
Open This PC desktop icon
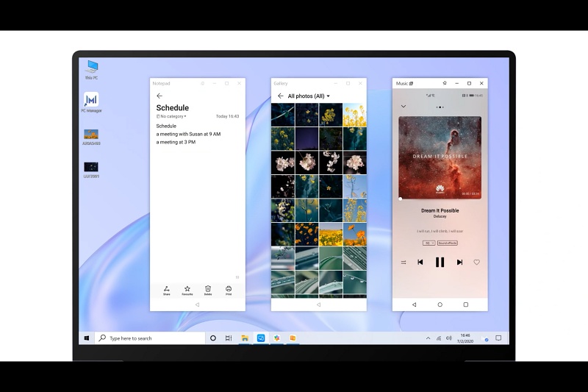pos(91,70)
